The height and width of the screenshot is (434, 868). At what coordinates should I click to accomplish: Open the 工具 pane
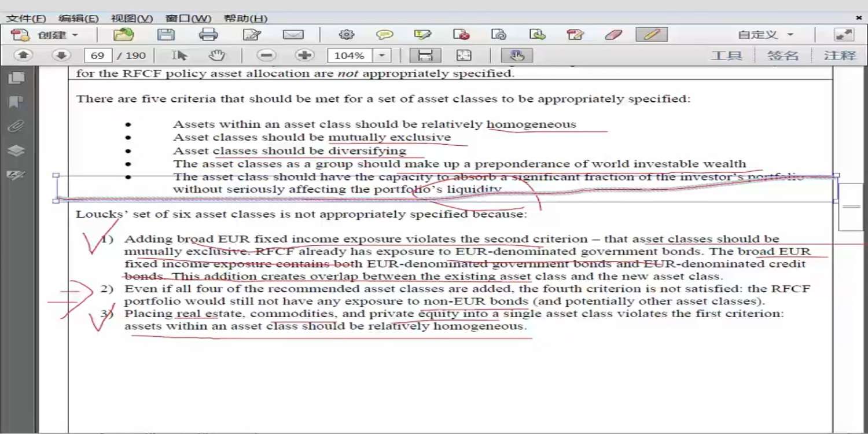[726, 56]
